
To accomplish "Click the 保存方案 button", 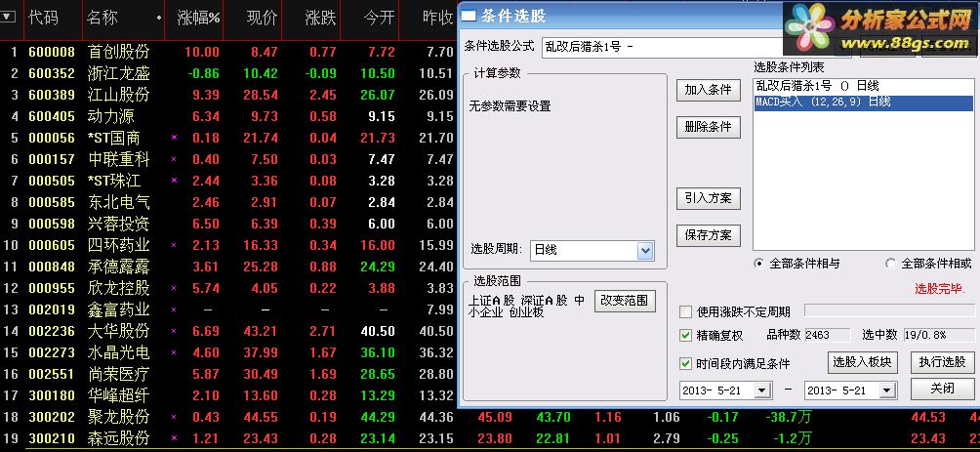I will pyautogui.click(x=708, y=235).
